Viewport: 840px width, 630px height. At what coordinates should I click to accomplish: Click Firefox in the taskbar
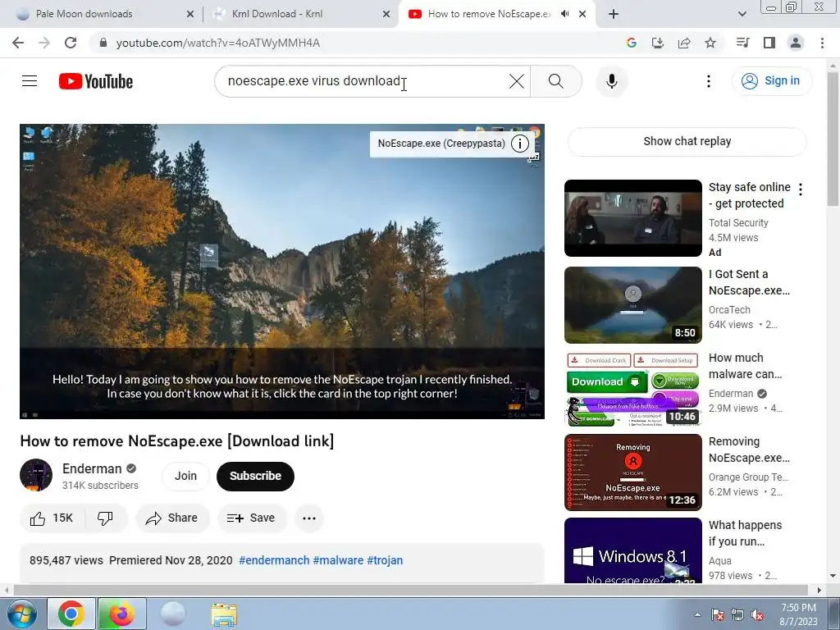(122, 614)
